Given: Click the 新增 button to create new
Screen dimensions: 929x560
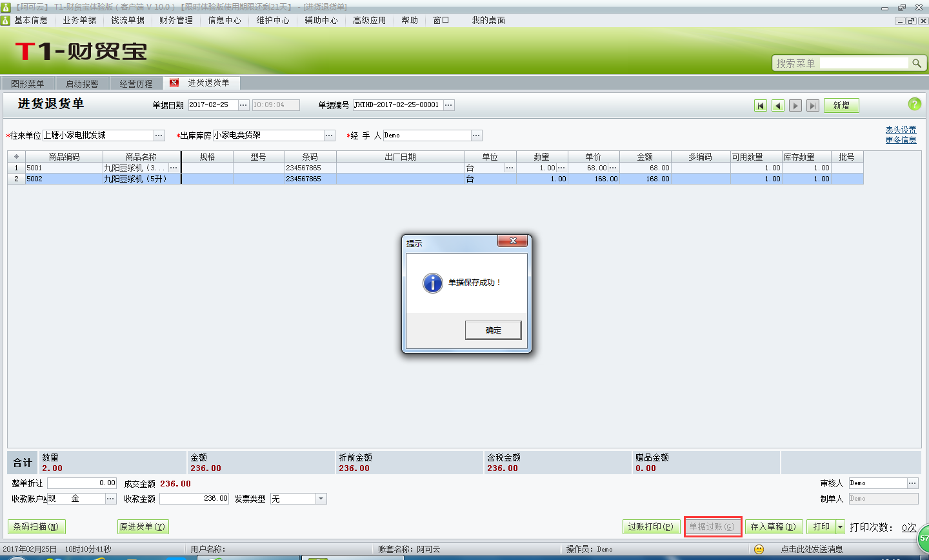Looking at the screenshot, I should [x=841, y=104].
